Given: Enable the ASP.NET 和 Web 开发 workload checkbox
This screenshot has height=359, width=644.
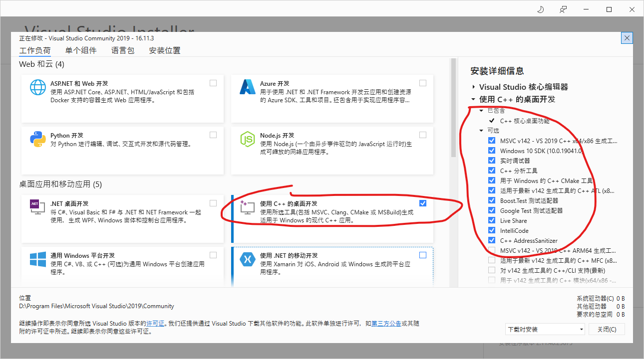Looking at the screenshot, I should [x=213, y=83].
